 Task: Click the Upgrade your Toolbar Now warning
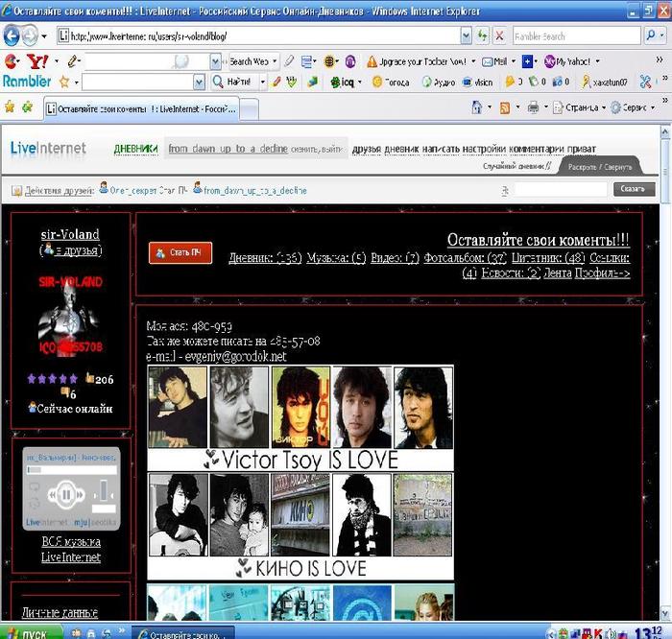pos(417,62)
